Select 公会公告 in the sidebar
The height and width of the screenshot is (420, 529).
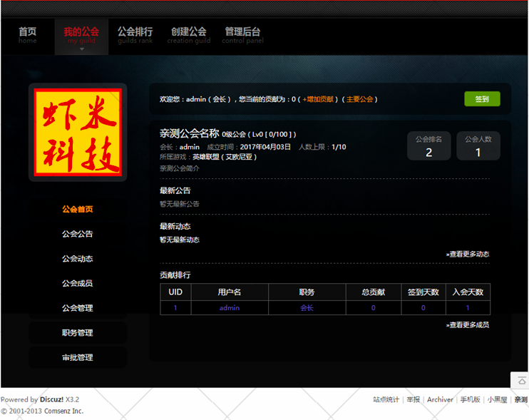[x=77, y=234]
